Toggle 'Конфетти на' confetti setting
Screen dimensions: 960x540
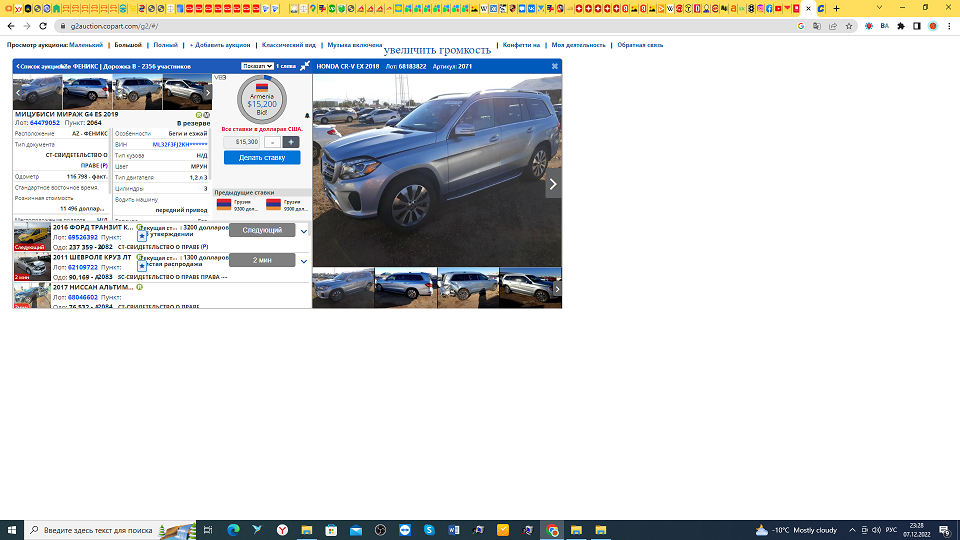click(x=521, y=45)
